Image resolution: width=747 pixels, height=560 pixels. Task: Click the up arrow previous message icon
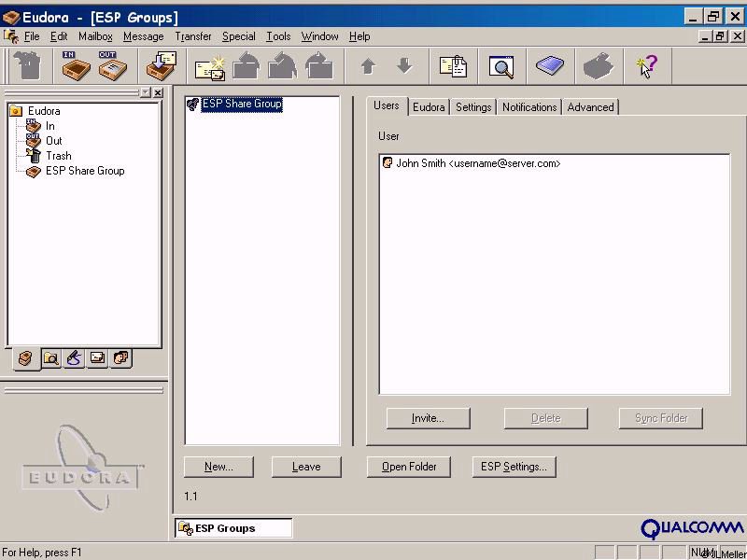coord(368,65)
